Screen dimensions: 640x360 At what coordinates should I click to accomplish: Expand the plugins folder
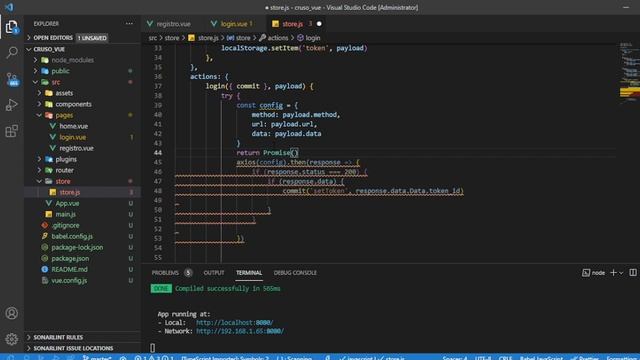[66, 159]
